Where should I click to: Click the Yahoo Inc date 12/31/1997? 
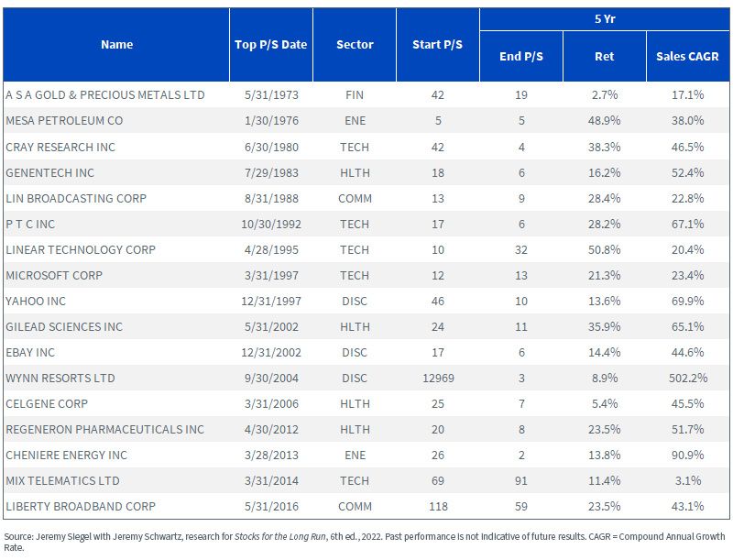click(x=271, y=301)
